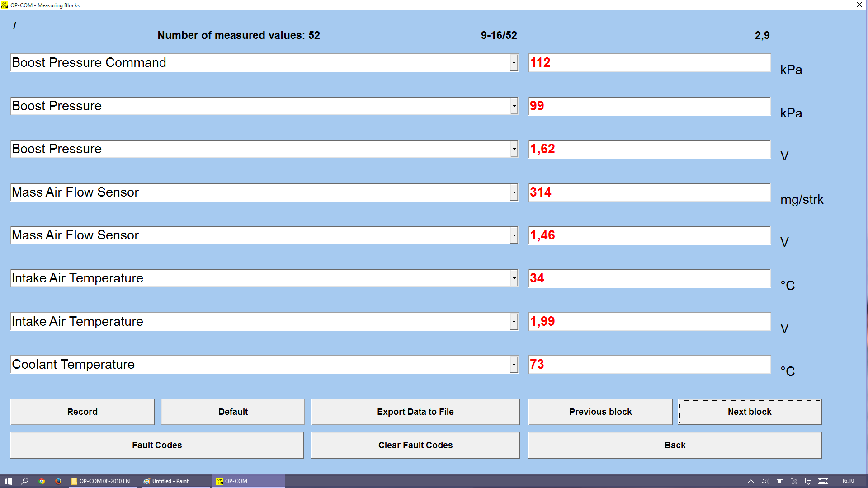This screenshot has width=868, height=488.
Task: Switch to the OP-COM 08-2010 EN folder window
Action: pos(104,481)
